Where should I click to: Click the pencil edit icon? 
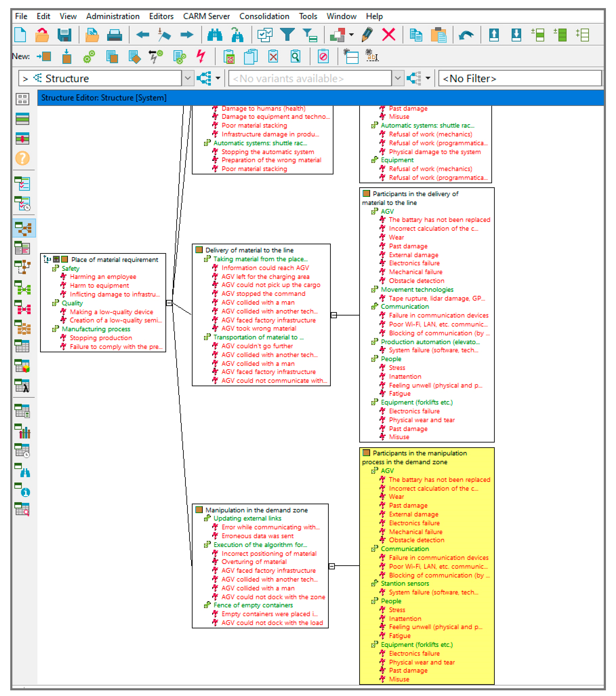coord(367,35)
